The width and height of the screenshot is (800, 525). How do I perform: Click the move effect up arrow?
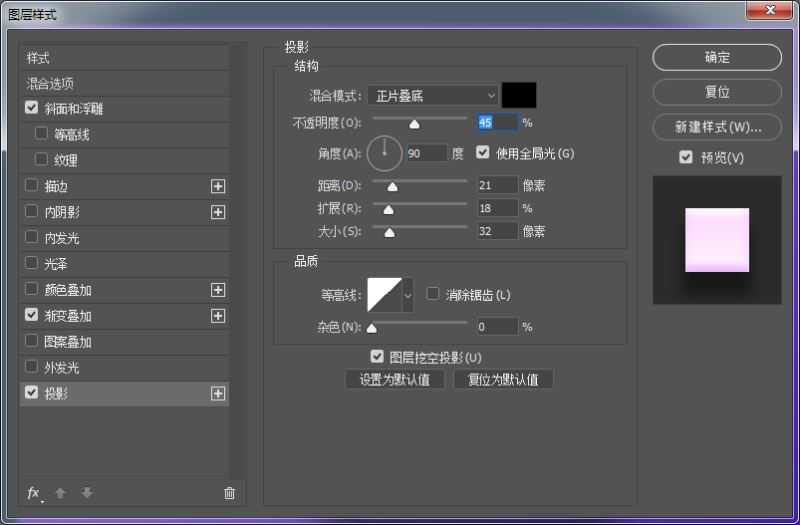point(60,493)
